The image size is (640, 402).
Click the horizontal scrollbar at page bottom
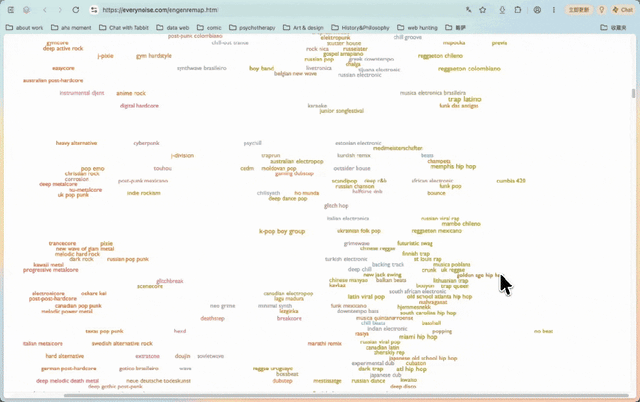click(x=346, y=395)
